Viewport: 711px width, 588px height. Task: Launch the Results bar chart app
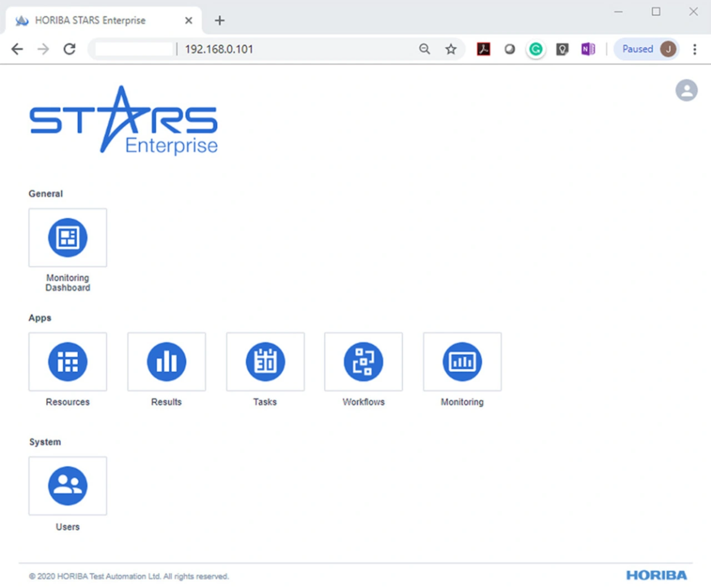[x=167, y=362]
